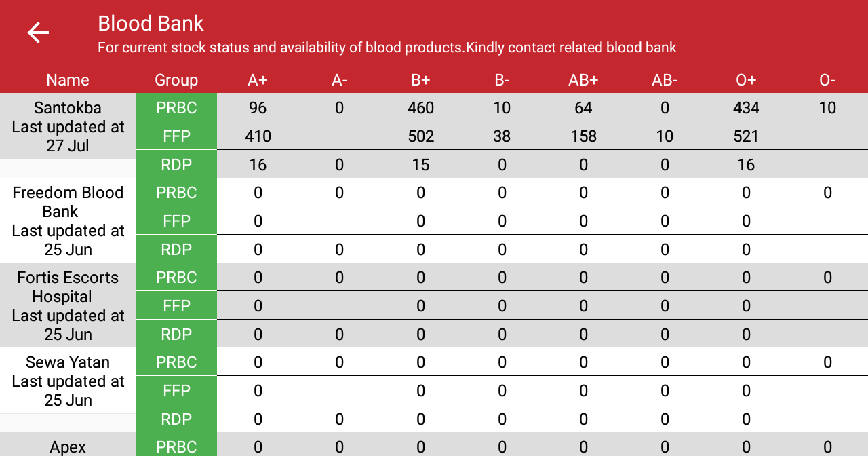868x456 pixels.
Task: Click the 38 value under B-
Action: point(502,136)
